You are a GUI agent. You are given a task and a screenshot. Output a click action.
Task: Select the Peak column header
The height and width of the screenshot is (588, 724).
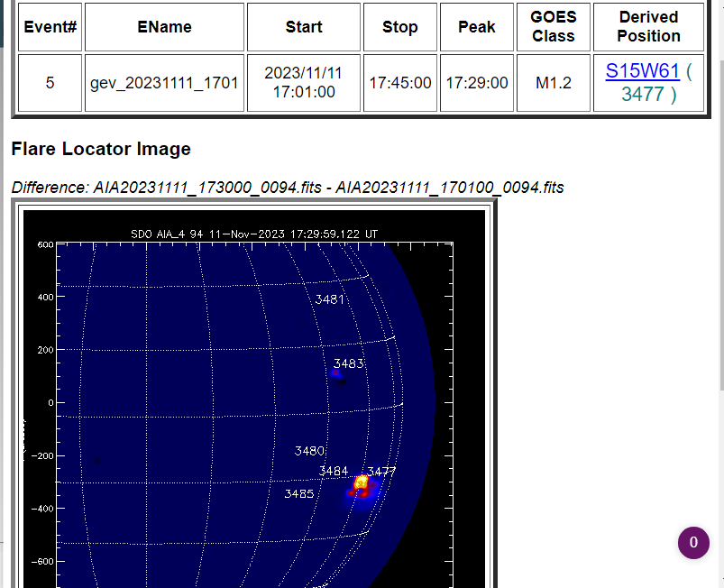point(477,27)
